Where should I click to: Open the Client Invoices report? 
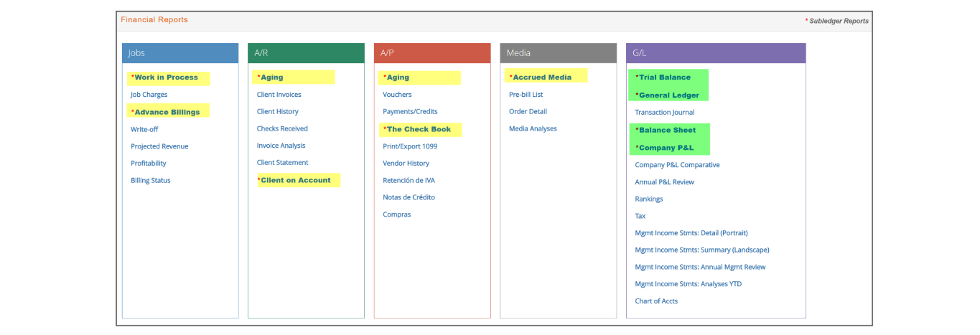[279, 95]
